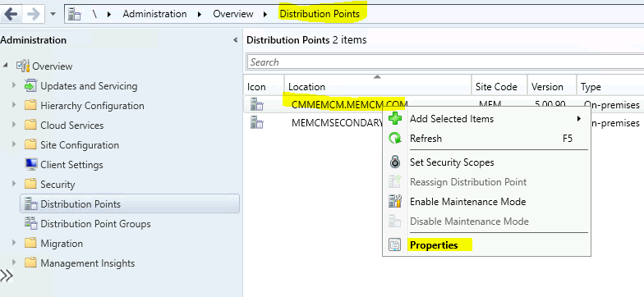The image size is (644, 297).
Task: Select the CMMEMCM.MEMCM.COM location cell
Action: point(349,105)
